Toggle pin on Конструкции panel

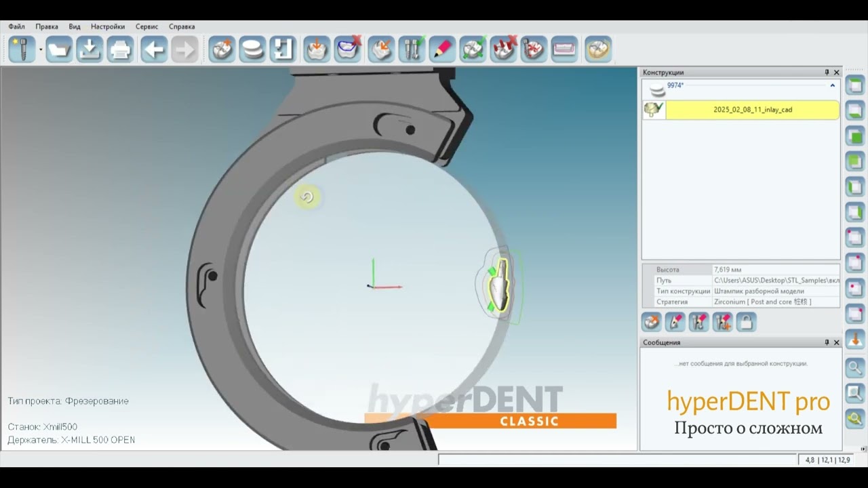(827, 73)
